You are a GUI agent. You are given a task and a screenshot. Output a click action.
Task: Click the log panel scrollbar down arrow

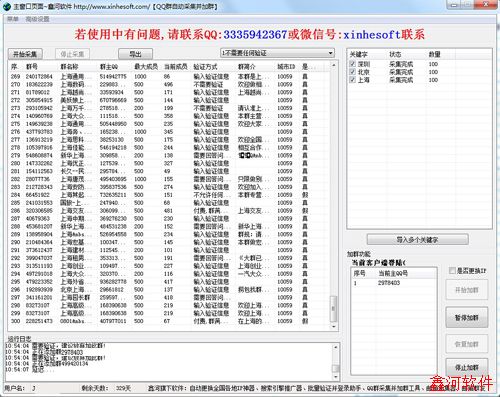336,377
